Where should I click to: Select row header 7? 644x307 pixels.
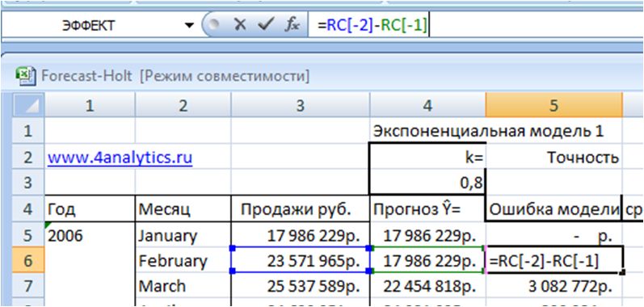click(x=28, y=286)
